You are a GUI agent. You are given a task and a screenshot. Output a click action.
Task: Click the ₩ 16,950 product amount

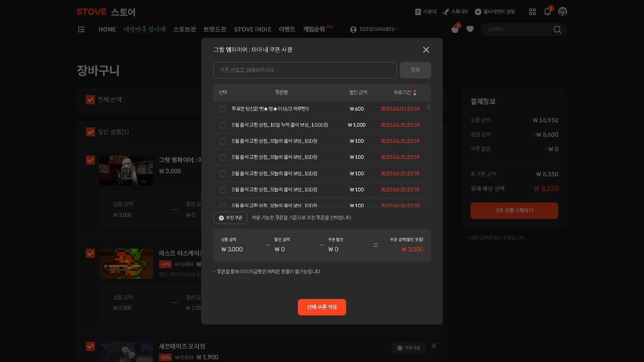(x=545, y=120)
